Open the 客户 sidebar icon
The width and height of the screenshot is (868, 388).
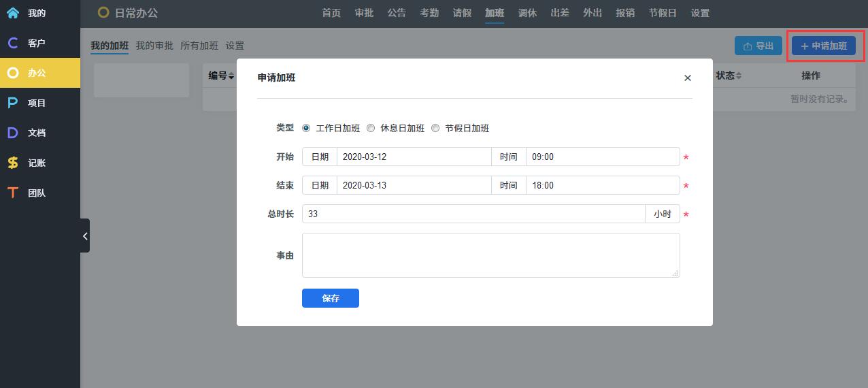click(13, 43)
